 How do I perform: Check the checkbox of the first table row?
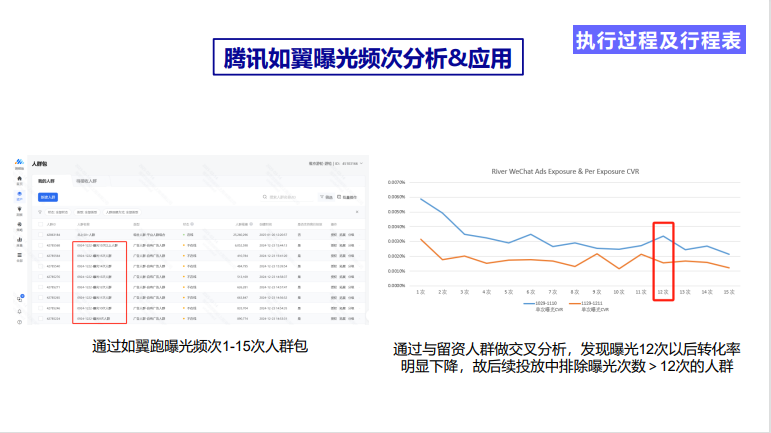pyautogui.click(x=39, y=234)
